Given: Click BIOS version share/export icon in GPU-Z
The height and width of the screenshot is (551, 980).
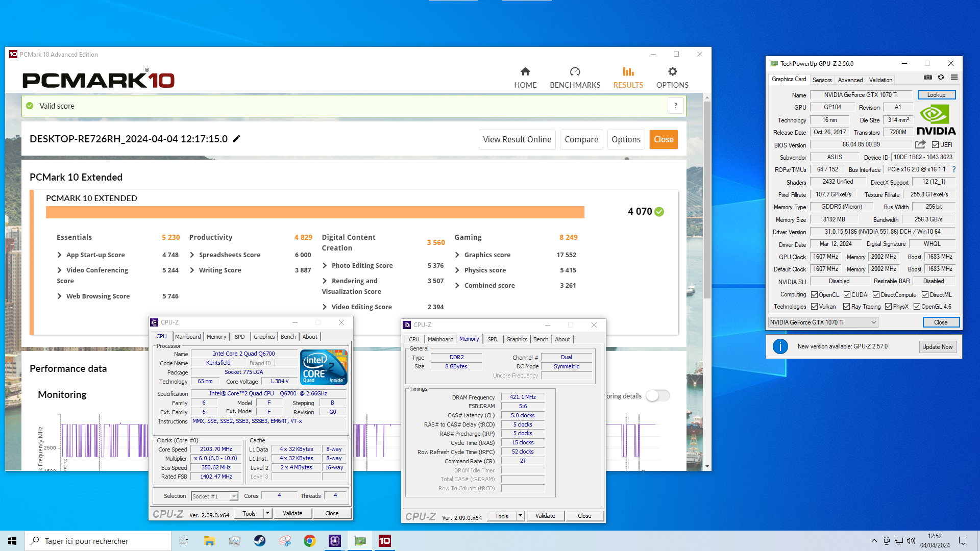Looking at the screenshot, I should (920, 144).
